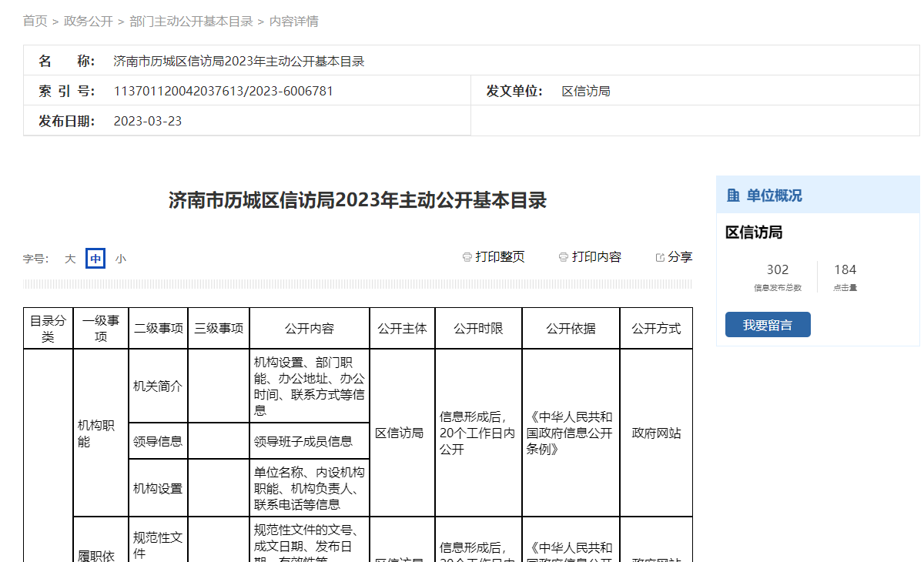Click the large centered article title heading
The image size is (924, 562).
pos(357,201)
